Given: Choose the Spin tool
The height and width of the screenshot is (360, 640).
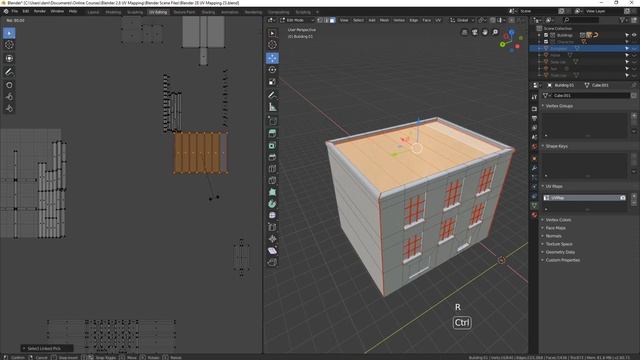Looking at the screenshot, I should tap(272, 204).
